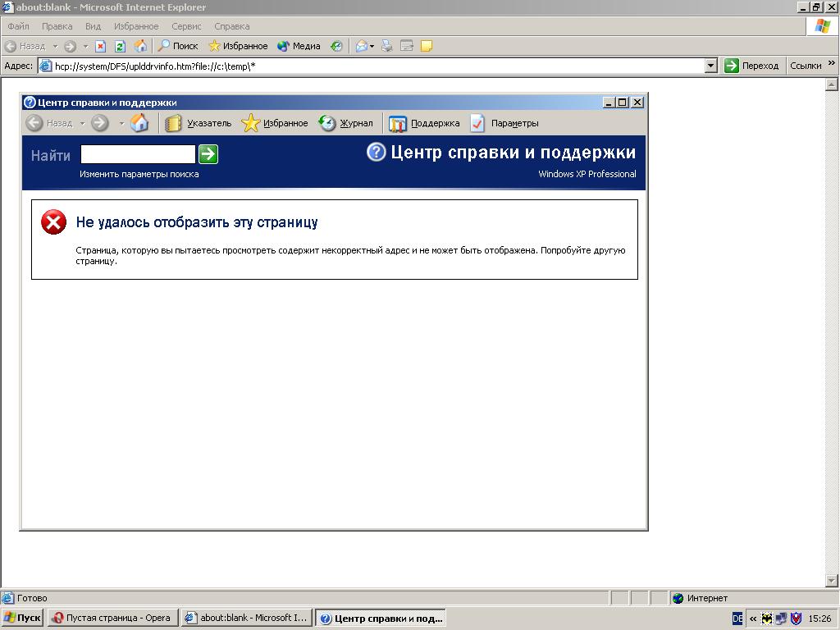Switch to Пустая страница - Opera taskbar button

click(x=113, y=618)
